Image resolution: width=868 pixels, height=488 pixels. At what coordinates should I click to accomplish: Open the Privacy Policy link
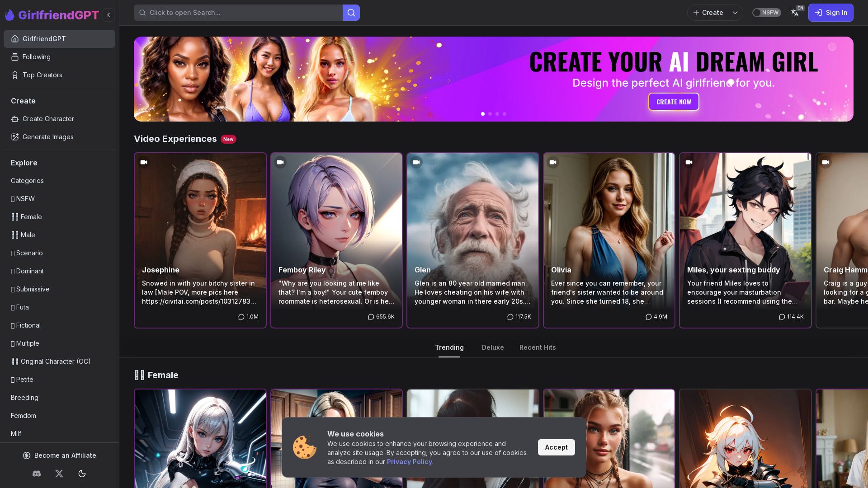point(409,462)
